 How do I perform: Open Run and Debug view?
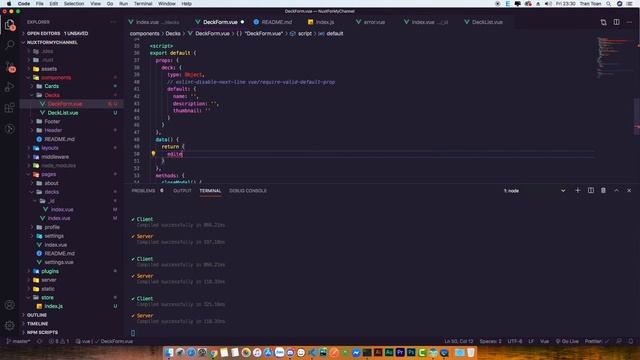pos(9,87)
